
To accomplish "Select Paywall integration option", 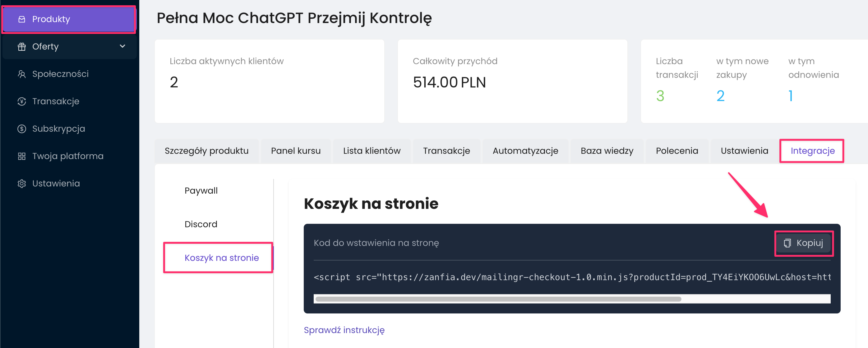I will tap(201, 190).
